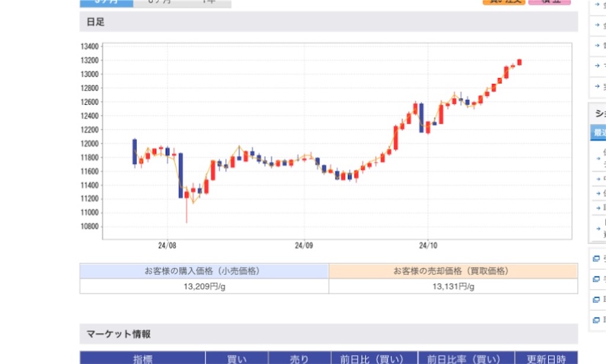Select the first blue candle on the chart
The width and height of the screenshot is (606, 364).
click(134, 152)
